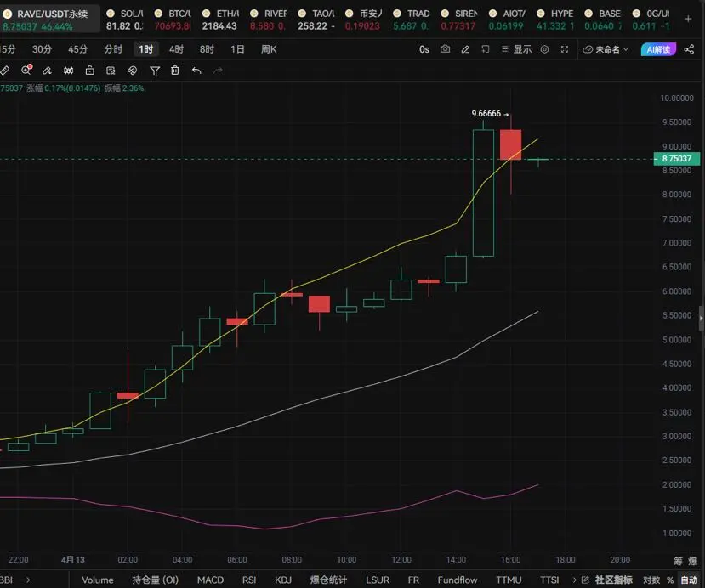The height and width of the screenshot is (588, 705).
Task: Toggle the TTSI indicator
Action: point(549,580)
